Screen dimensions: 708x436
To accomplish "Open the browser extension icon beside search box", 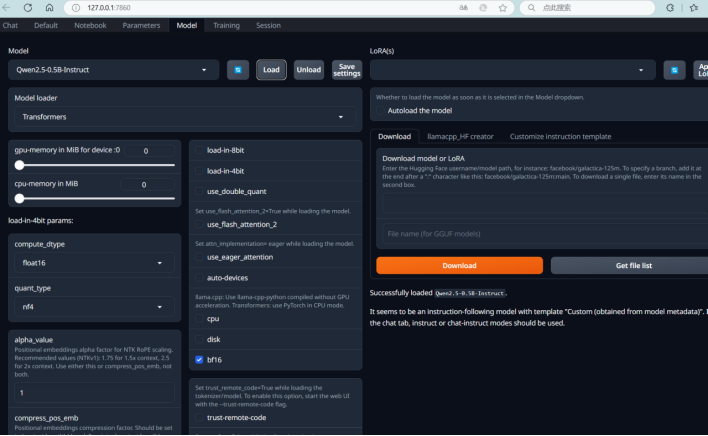I will tap(670, 8).
